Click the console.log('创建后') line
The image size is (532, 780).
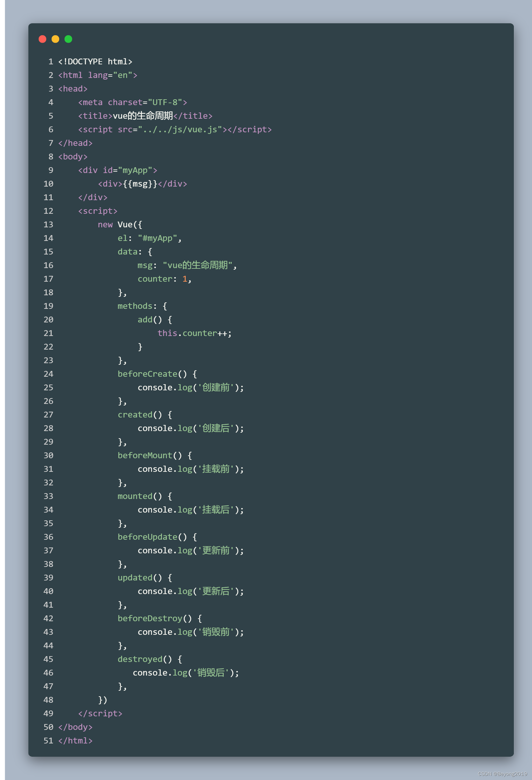pos(191,428)
